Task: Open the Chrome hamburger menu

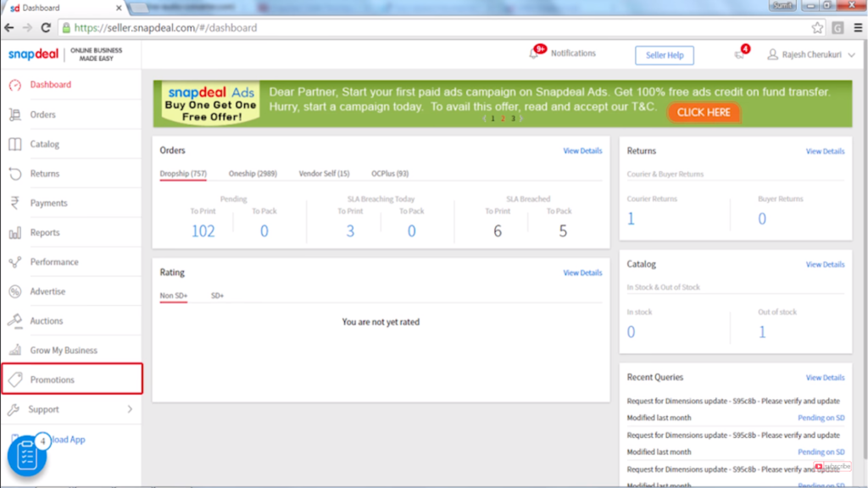Action: tap(858, 28)
